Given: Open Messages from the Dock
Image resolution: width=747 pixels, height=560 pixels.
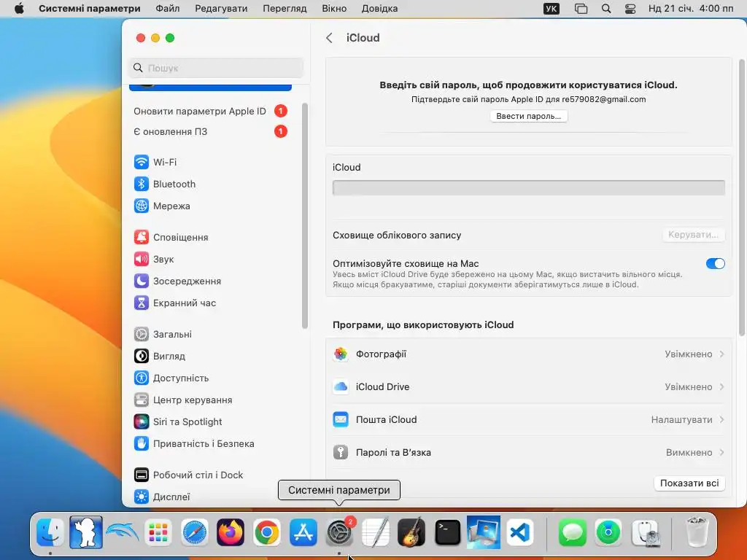Looking at the screenshot, I should [572, 532].
